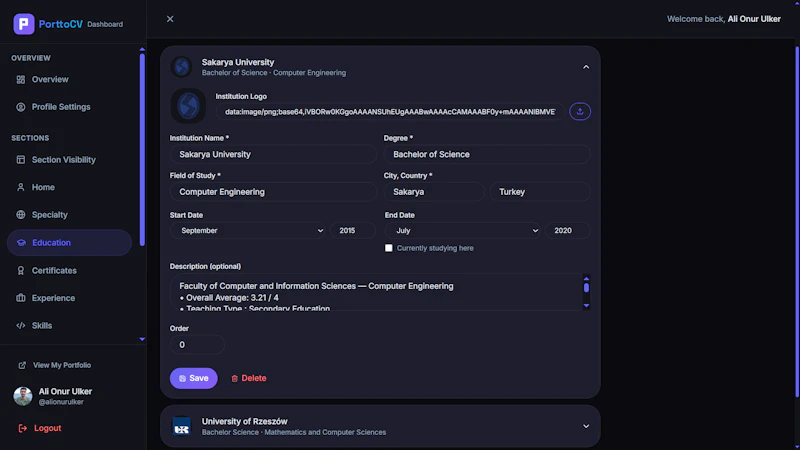Screen dimensions: 800x450
Task: Click the View My Portfolio external-link icon
Action: (x=22, y=365)
